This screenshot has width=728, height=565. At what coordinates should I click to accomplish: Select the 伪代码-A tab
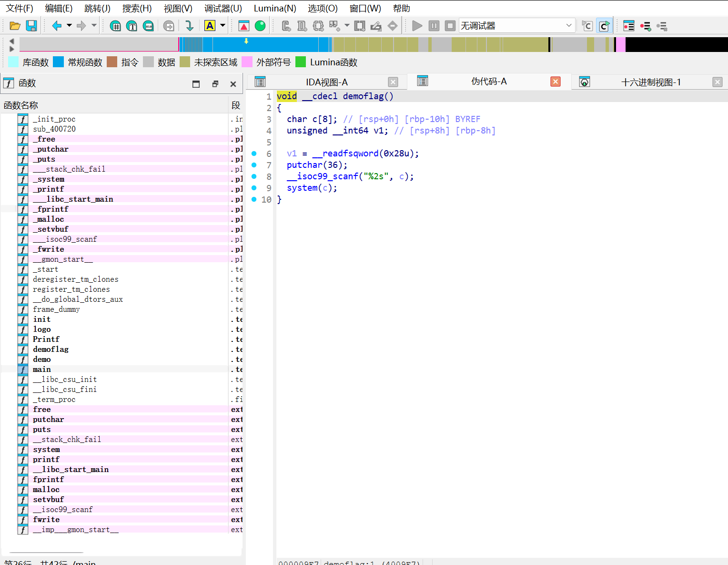point(489,82)
